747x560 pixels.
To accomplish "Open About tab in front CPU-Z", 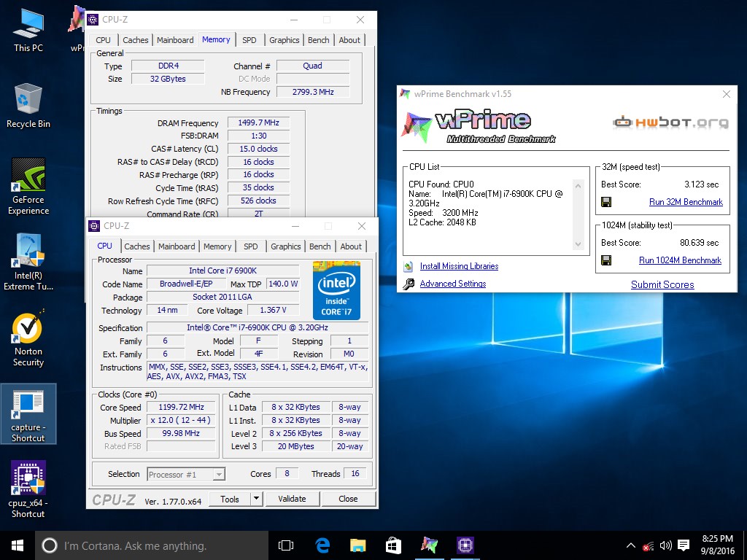I will pyautogui.click(x=351, y=246).
